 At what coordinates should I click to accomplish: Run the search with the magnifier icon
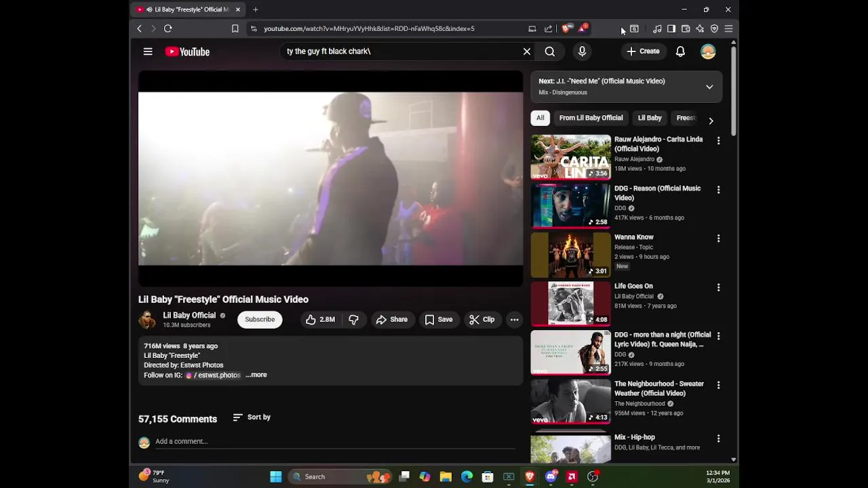pyautogui.click(x=550, y=52)
